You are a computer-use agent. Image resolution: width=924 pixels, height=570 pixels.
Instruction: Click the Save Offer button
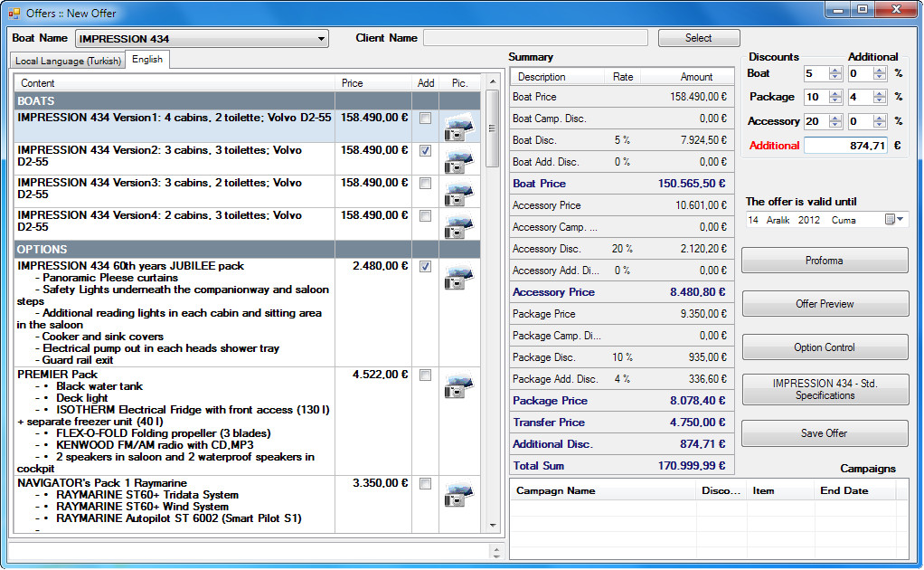click(x=824, y=433)
